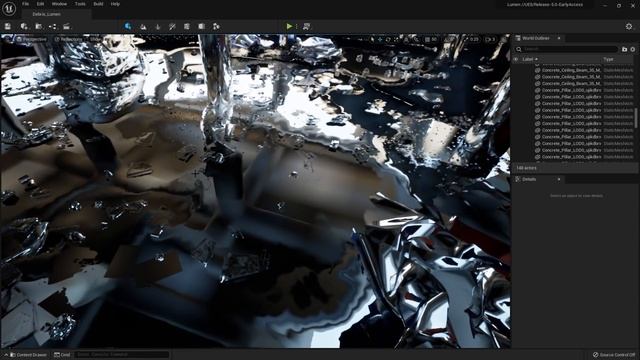
Task: Open the grid snap value 50 dropdown
Action: pyautogui.click(x=434, y=40)
